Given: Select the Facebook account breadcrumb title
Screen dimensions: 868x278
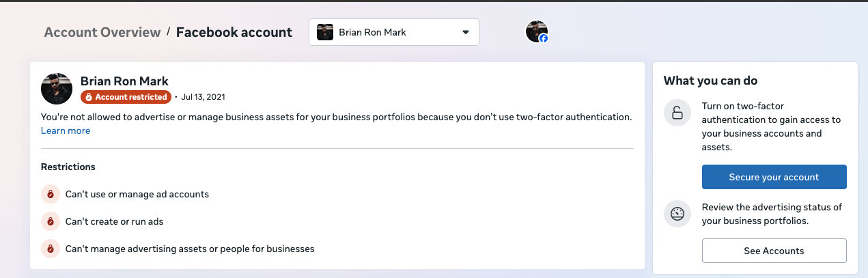Looking at the screenshot, I should click(234, 32).
